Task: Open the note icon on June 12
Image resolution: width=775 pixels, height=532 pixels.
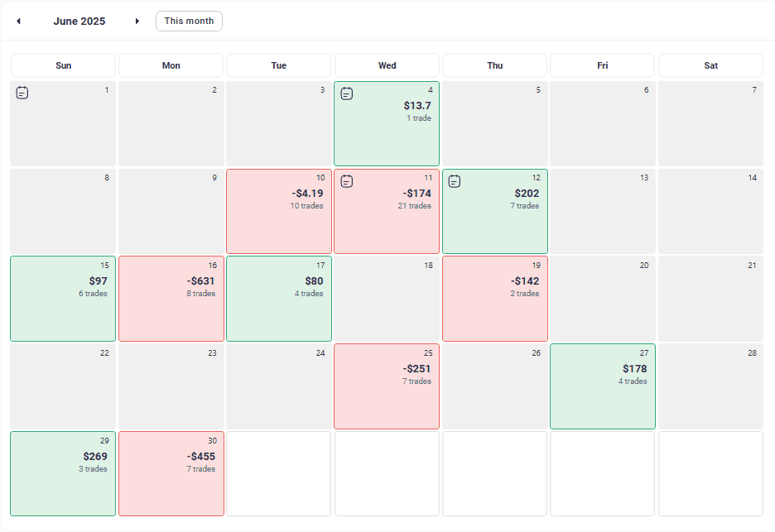Action: point(455,181)
